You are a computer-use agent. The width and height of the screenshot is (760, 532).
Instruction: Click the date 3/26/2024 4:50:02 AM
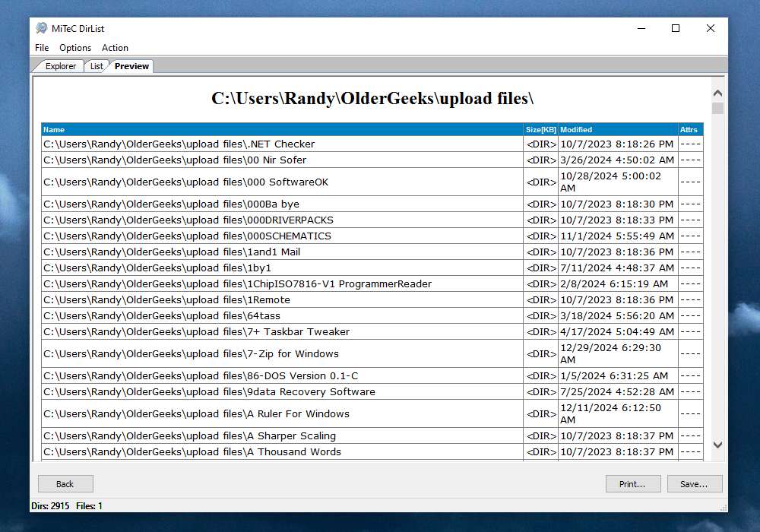coord(617,160)
